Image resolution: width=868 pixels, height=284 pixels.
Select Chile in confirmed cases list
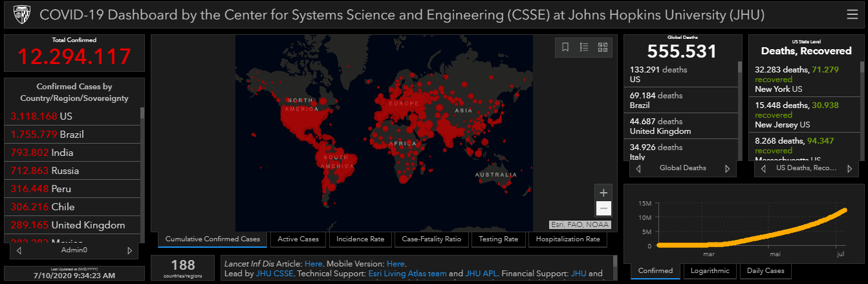73,207
